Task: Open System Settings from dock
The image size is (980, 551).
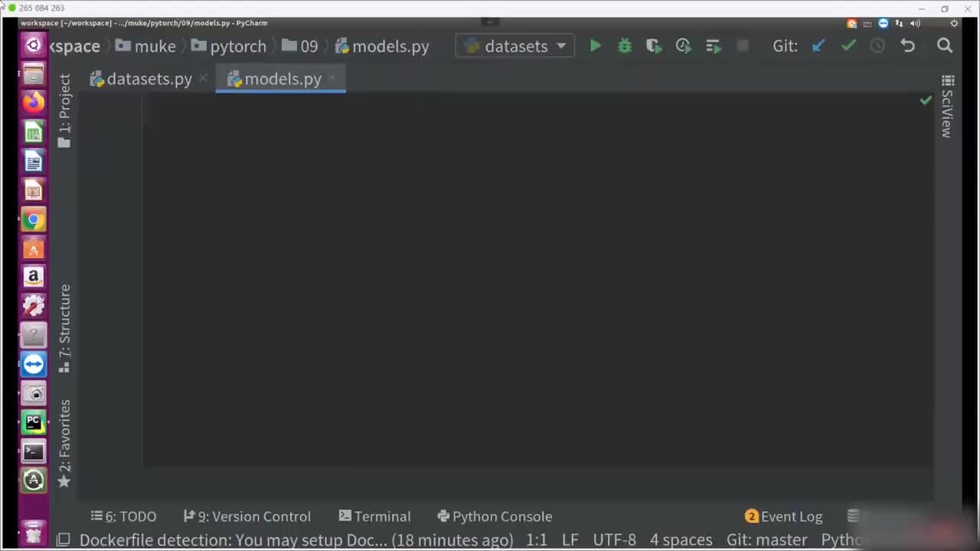Action: click(33, 306)
